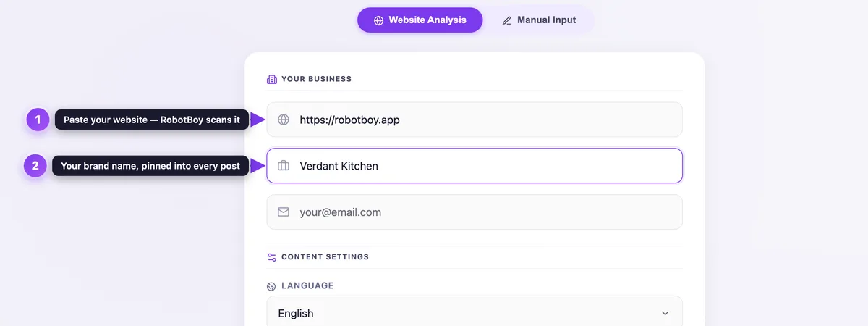Click the pencil icon beside Manual Input
The image size is (868, 326).
point(507,20)
